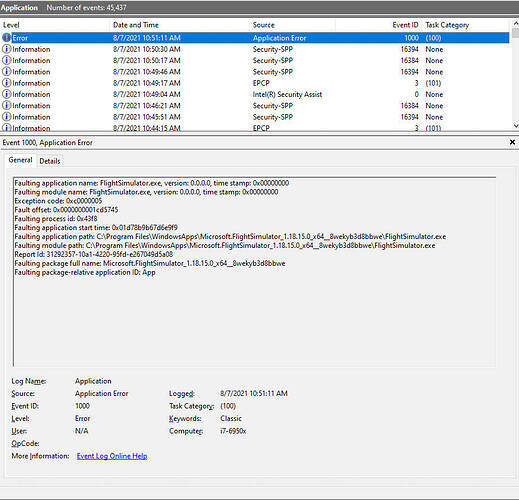Image resolution: width=519 pixels, height=500 pixels.
Task: Click the Fault offset line
Action: click(x=66, y=210)
